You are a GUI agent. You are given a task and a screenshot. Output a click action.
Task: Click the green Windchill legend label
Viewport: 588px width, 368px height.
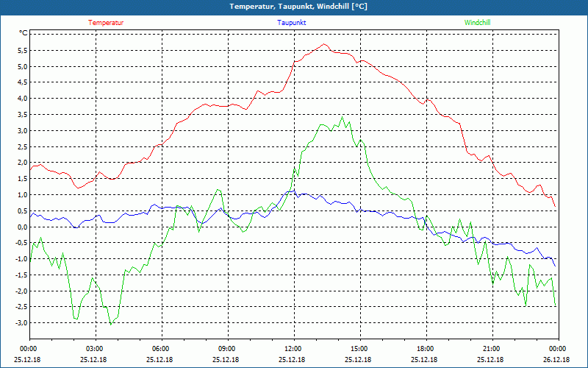(x=477, y=23)
